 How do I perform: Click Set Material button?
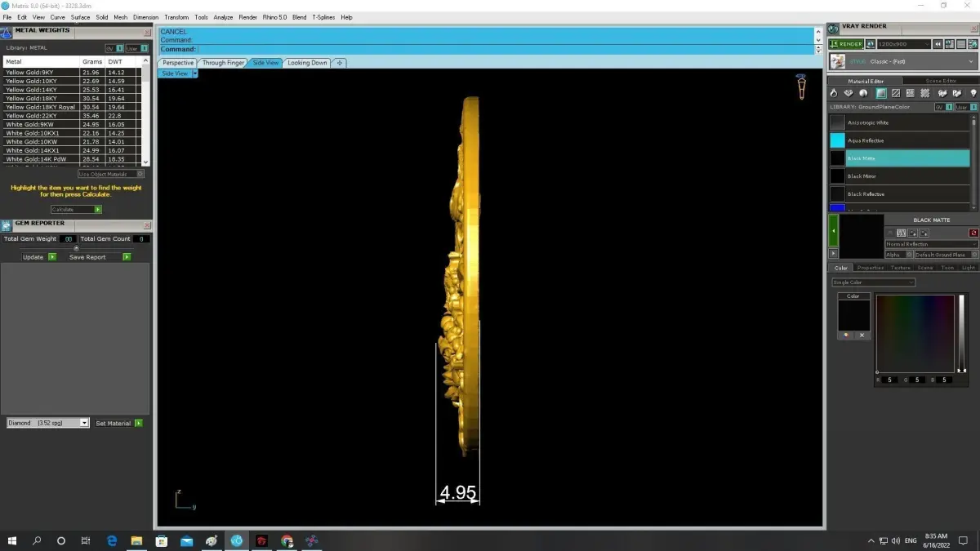point(119,423)
